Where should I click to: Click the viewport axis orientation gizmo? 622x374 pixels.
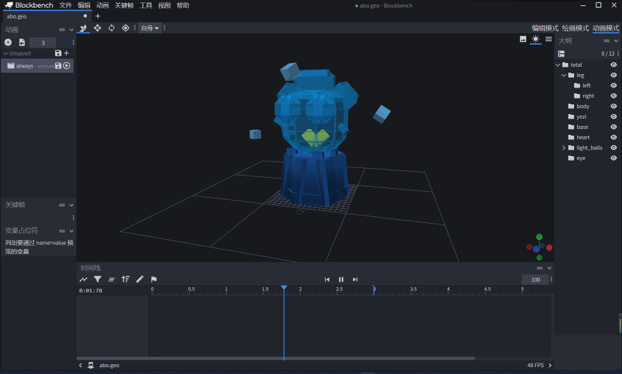coord(539,247)
